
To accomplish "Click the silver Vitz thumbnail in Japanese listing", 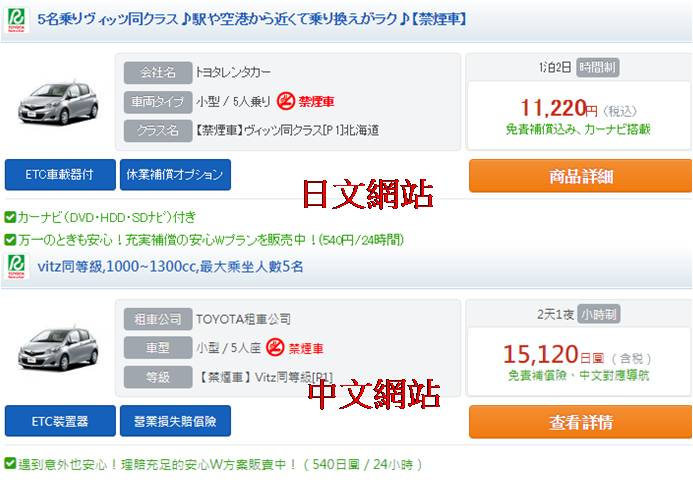I will click(58, 102).
